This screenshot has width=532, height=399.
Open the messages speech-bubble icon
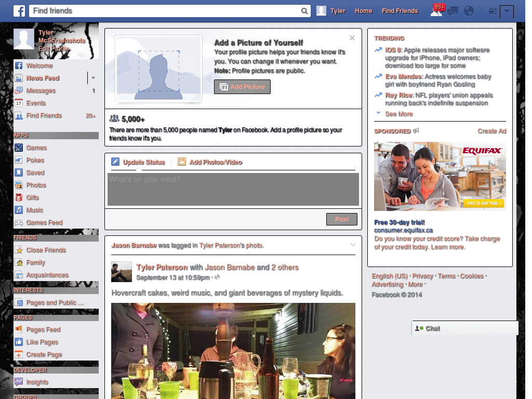tap(453, 11)
